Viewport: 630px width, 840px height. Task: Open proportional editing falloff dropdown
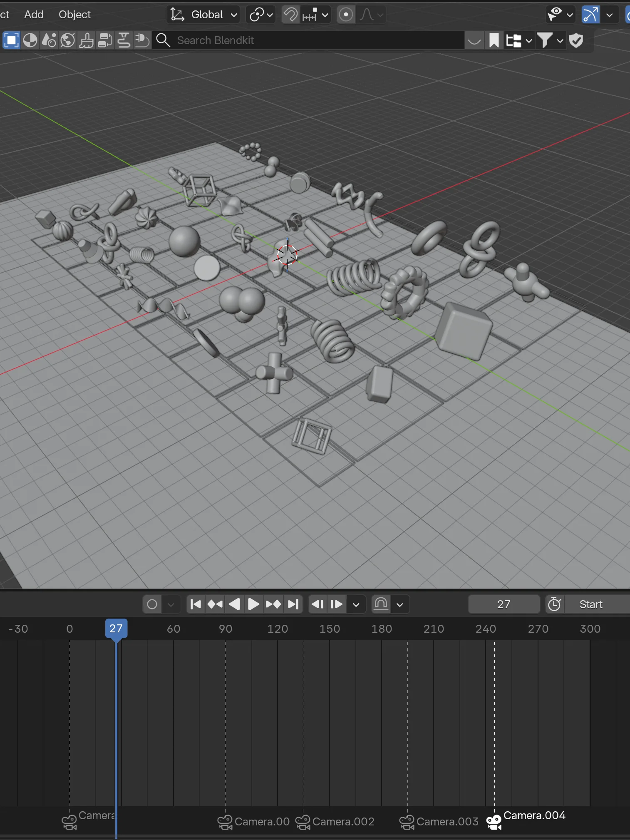371,15
